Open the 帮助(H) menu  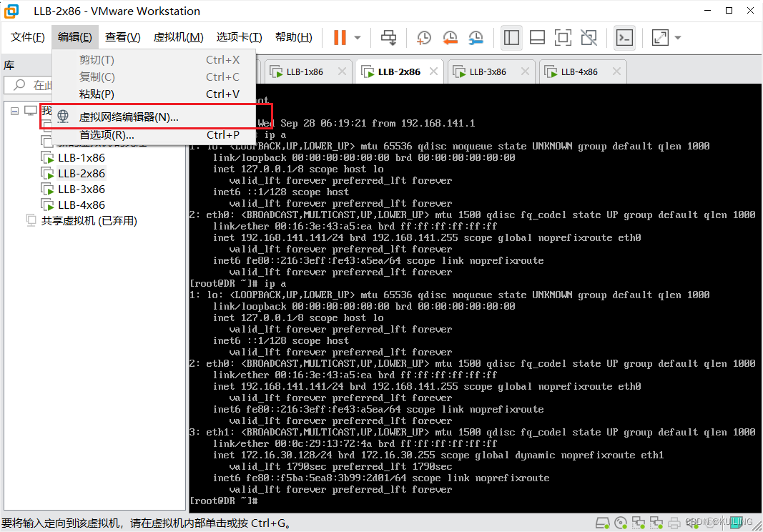(x=293, y=37)
